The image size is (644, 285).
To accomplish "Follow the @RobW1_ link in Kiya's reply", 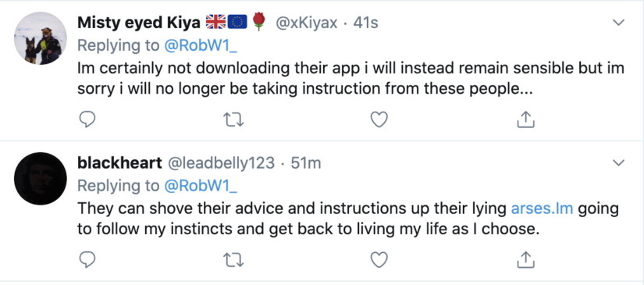I will pyautogui.click(x=201, y=45).
